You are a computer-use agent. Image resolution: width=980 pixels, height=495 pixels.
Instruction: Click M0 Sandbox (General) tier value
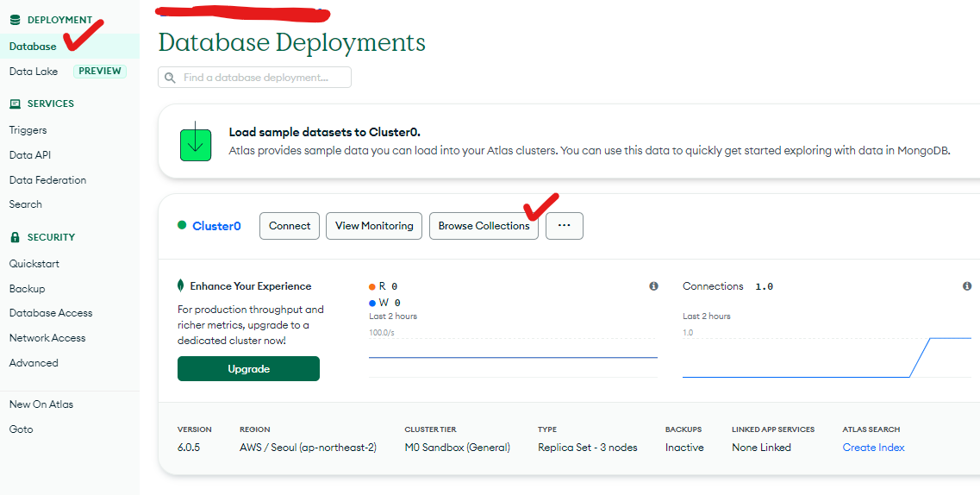coord(458,448)
